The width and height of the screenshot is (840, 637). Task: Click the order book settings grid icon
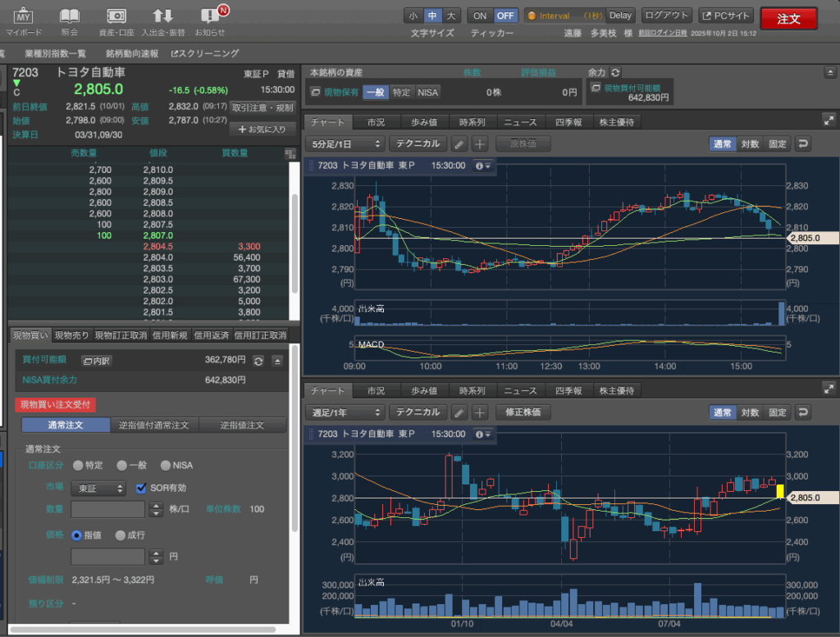[290, 153]
